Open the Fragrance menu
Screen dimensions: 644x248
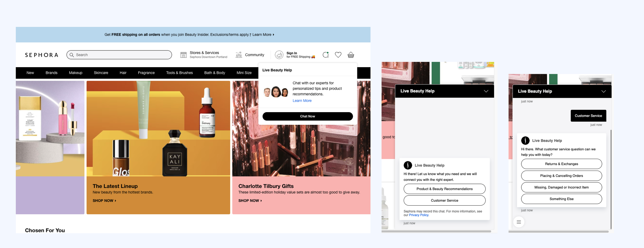(146, 73)
